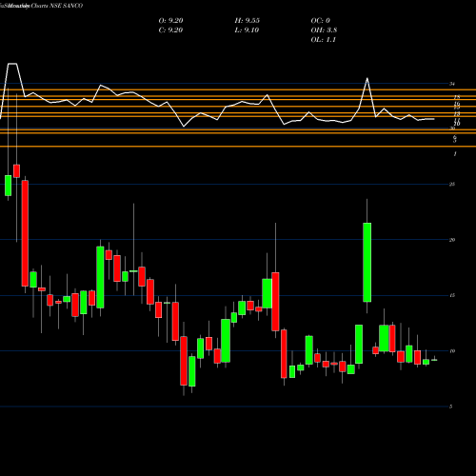
Task: Select the OH: 3.8 value
Action: pyautogui.click(x=324, y=30)
